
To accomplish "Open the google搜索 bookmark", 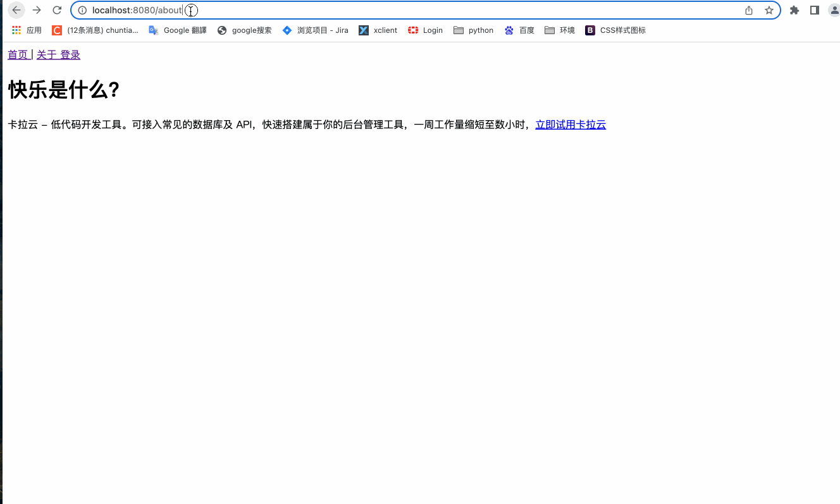I will pos(244,30).
